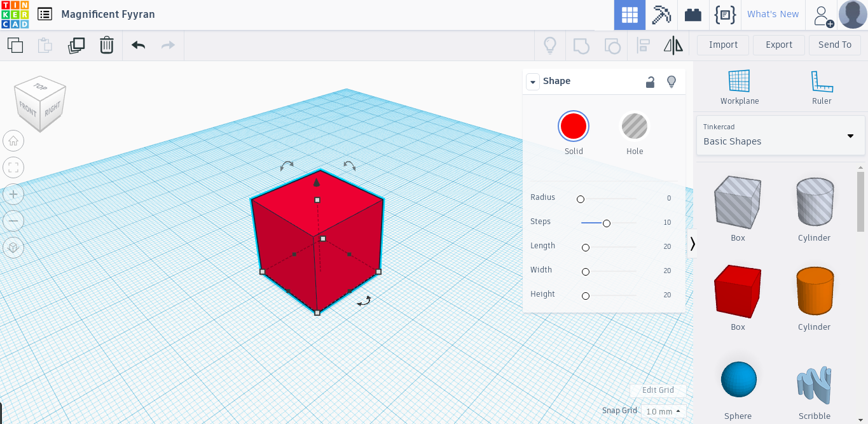868x424 pixels.
Task: Click the Length value 20
Action: point(667,246)
